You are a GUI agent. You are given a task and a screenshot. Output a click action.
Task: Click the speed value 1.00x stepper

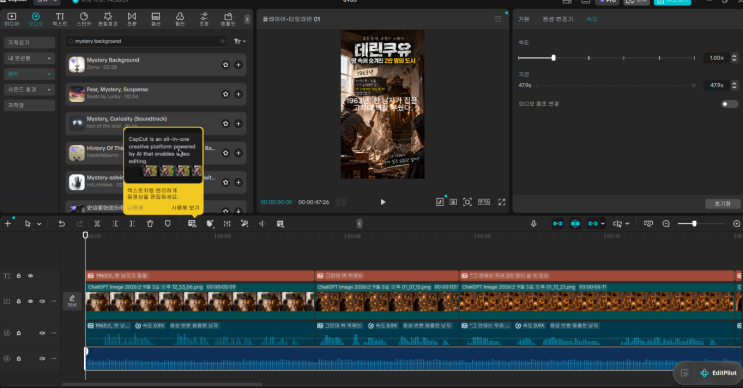[734, 58]
